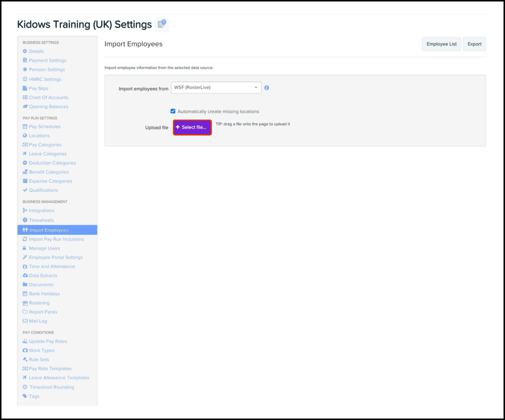Click the Locations globe icon
Viewport: 505px width, 420px height.
25,136
